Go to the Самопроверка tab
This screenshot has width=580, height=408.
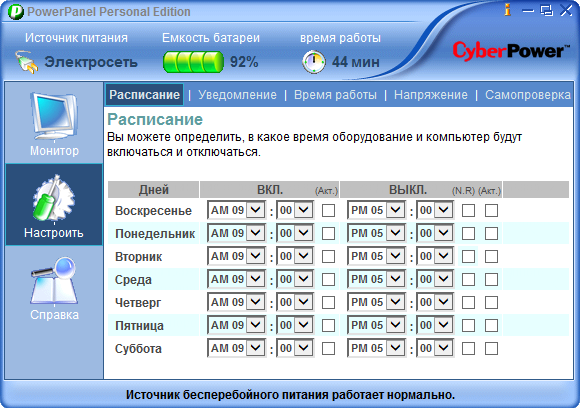(528, 95)
